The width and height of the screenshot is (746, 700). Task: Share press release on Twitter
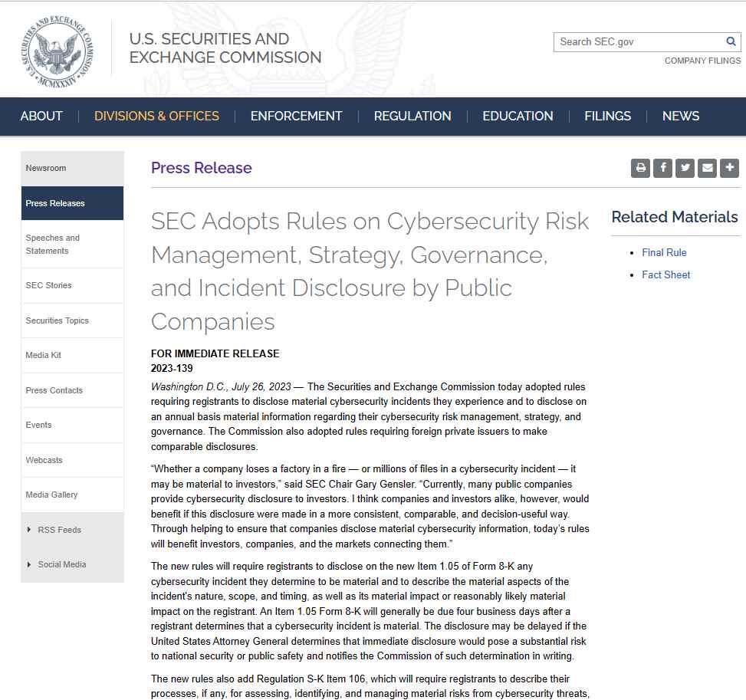point(685,168)
